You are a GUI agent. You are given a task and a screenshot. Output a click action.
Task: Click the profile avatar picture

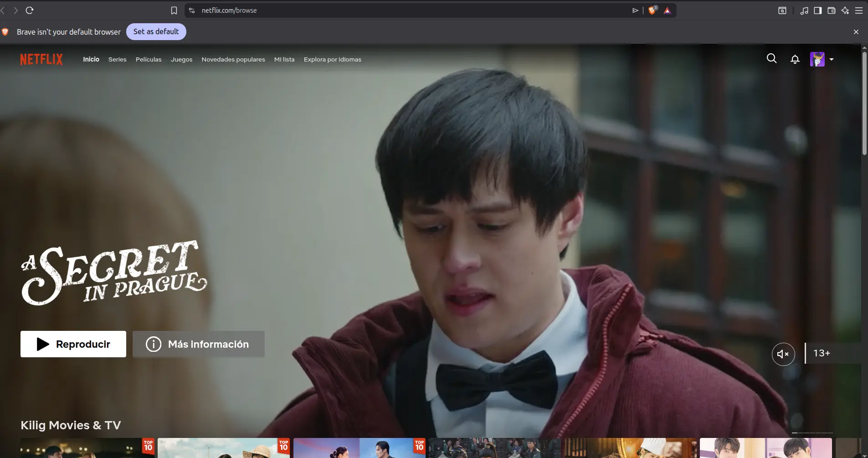coord(817,59)
